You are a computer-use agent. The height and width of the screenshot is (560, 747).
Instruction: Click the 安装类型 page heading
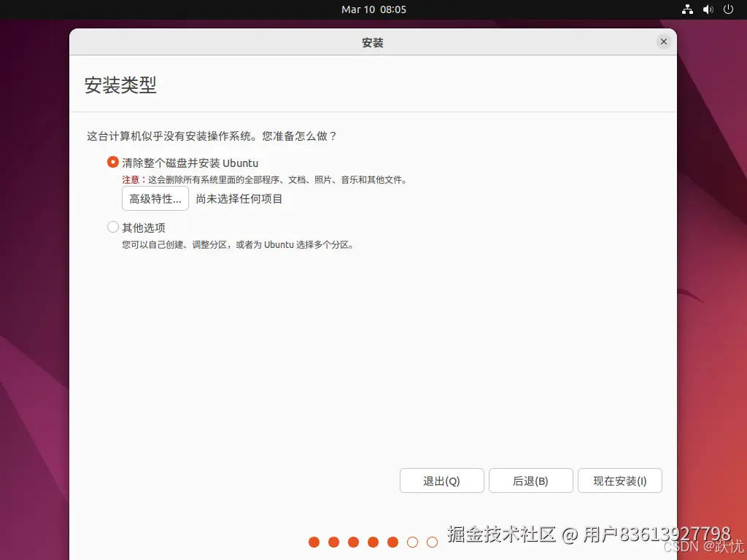coord(120,85)
